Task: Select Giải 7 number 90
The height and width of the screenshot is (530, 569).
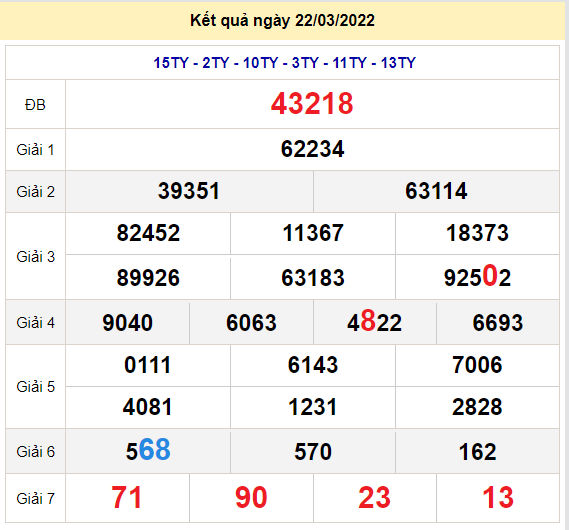Action: click(251, 498)
